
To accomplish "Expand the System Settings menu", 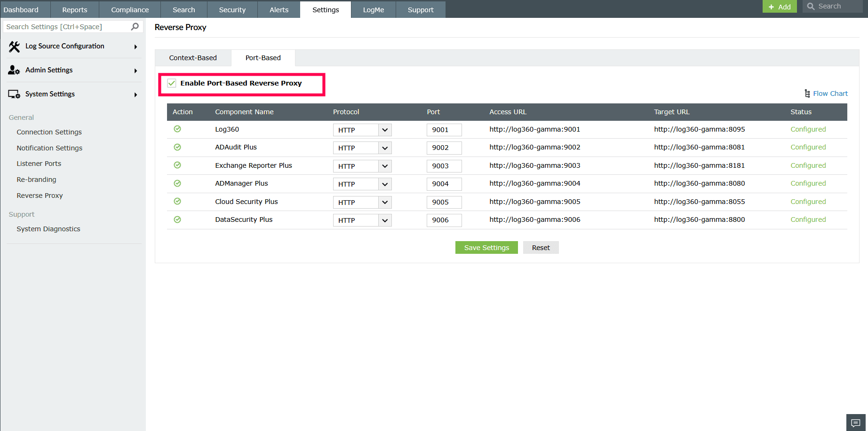I will [135, 95].
